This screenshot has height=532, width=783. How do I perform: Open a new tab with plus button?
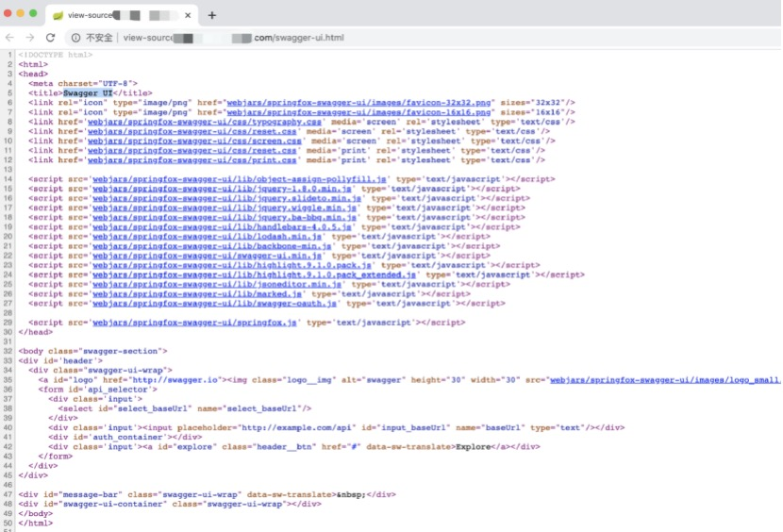click(212, 15)
